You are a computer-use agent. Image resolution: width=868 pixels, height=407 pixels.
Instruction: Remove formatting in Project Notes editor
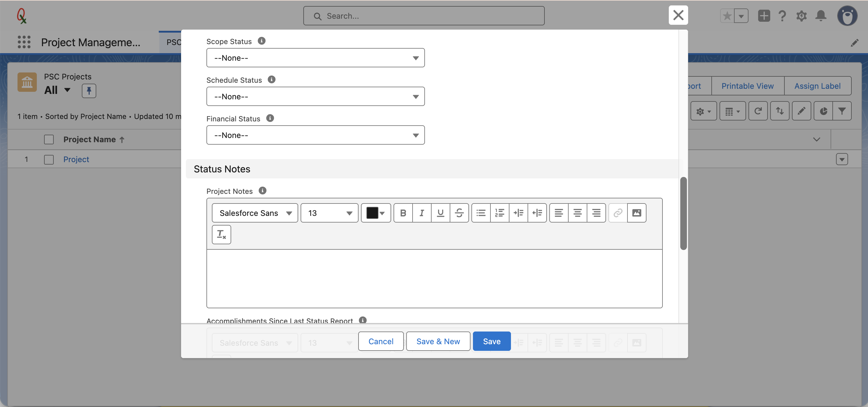point(222,234)
